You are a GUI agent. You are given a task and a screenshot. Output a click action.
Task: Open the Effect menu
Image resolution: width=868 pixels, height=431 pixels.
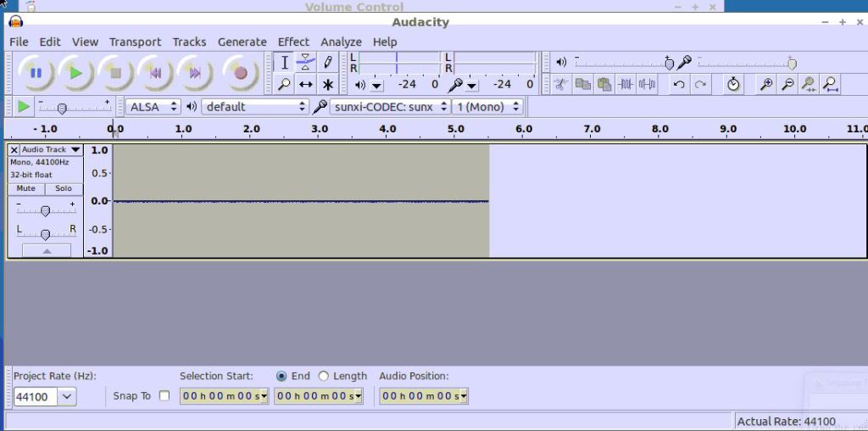[x=293, y=42]
